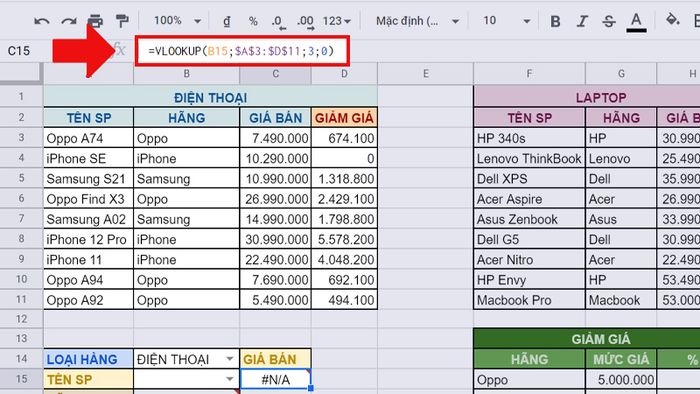
Task: Open the text color picker
Action: (x=636, y=21)
